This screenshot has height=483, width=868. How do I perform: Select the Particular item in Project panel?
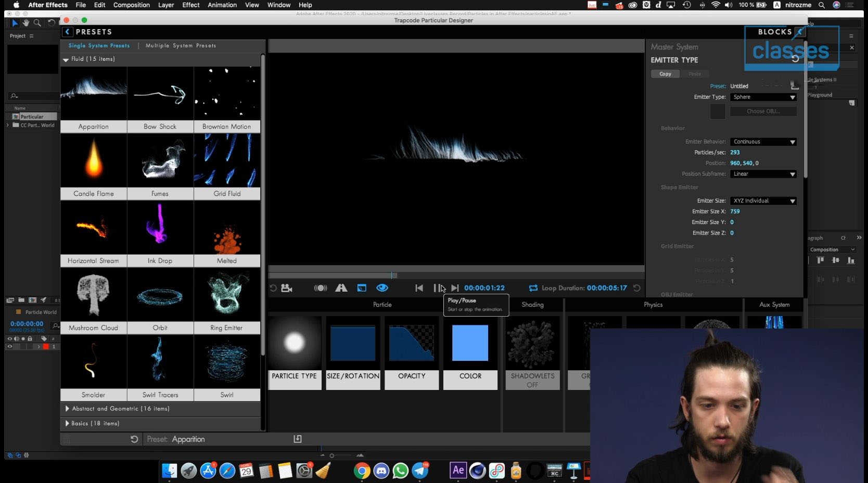coord(32,117)
